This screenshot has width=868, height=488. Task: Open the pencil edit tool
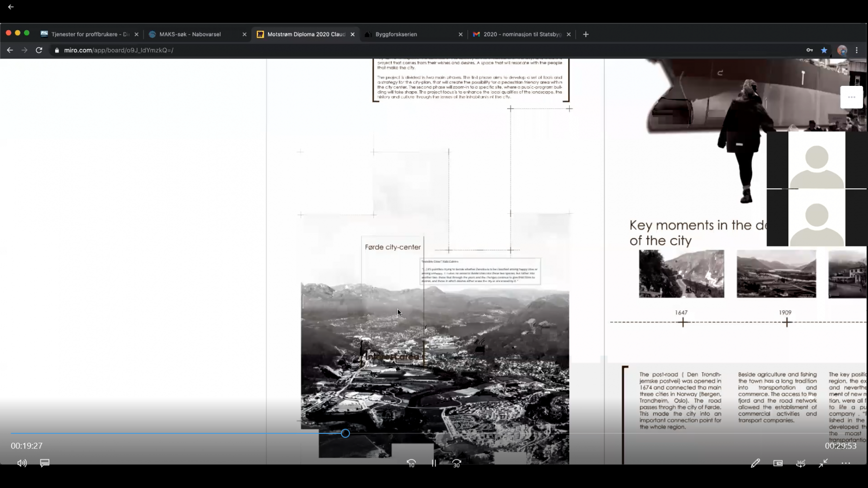coord(755,463)
